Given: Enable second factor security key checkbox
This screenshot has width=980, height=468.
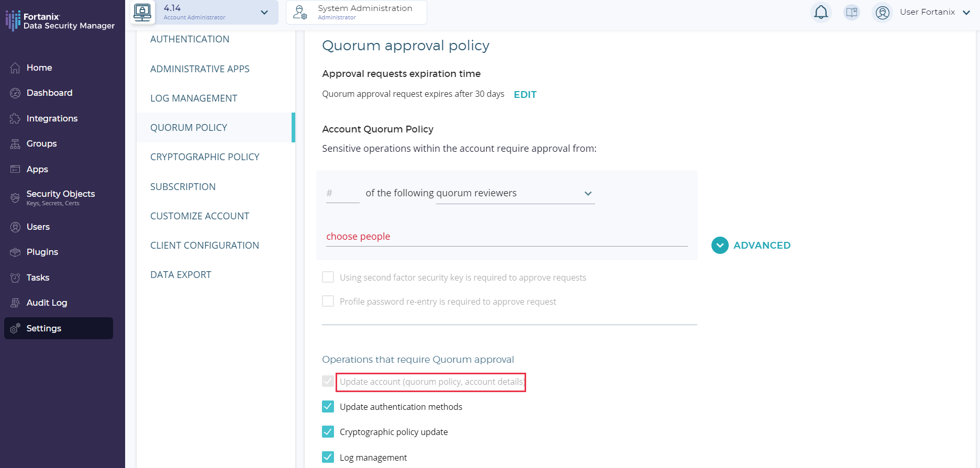Looking at the screenshot, I should pos(328,277).
